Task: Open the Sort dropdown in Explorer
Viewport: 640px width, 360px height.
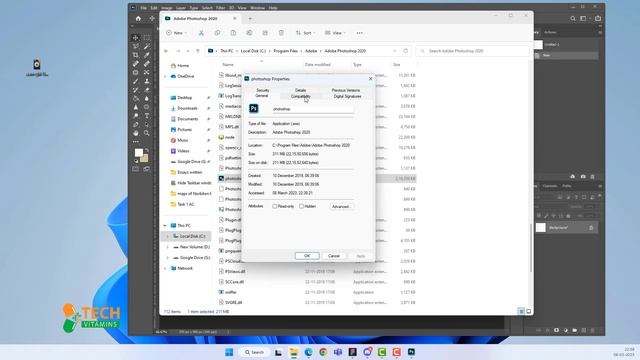Action: [306, 33]
